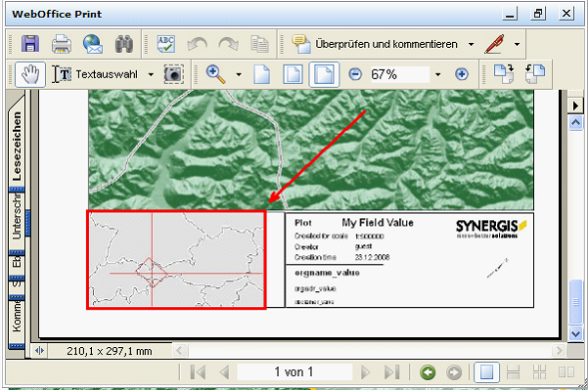Click the orgname_value text
Viewport: 588px width, 390px height.
[x=327, y=273]
